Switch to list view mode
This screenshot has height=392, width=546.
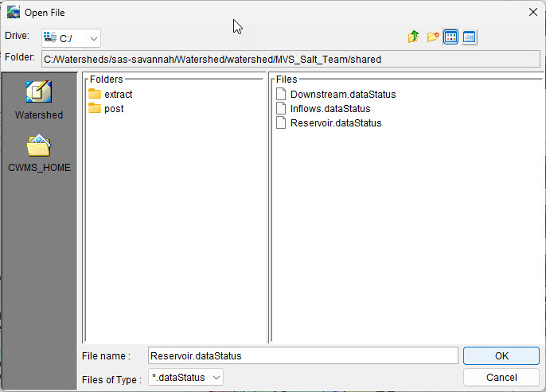[x=451, y=37]
